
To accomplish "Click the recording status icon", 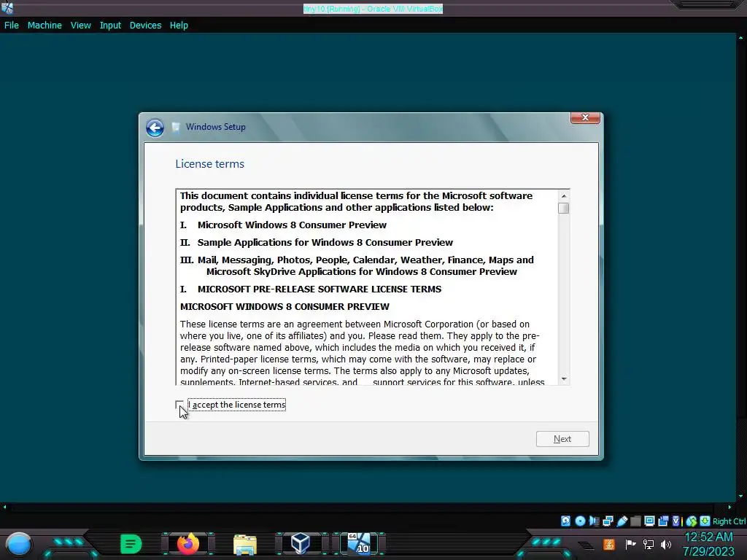I will 663,521.
